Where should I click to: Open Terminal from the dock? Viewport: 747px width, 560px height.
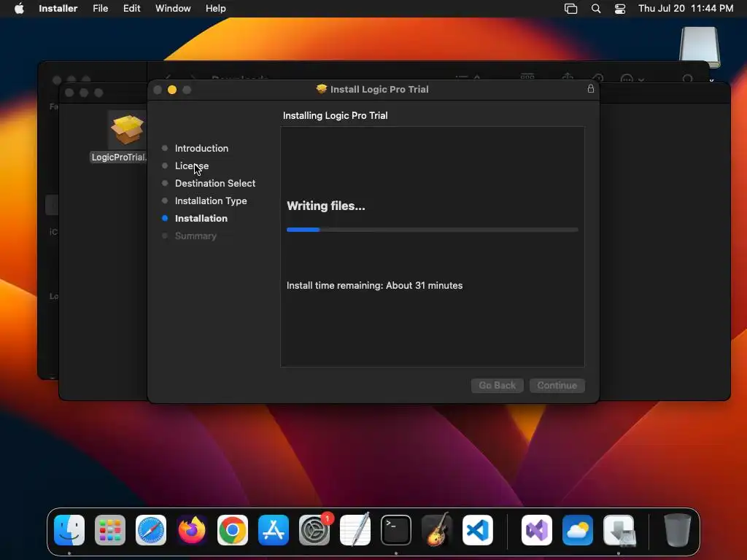click(x=396, y=530)
